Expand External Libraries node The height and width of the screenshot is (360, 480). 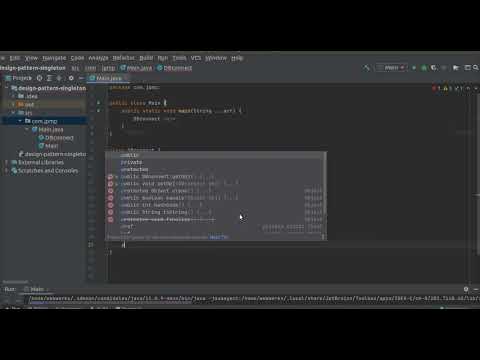click(x=6, y=162)
